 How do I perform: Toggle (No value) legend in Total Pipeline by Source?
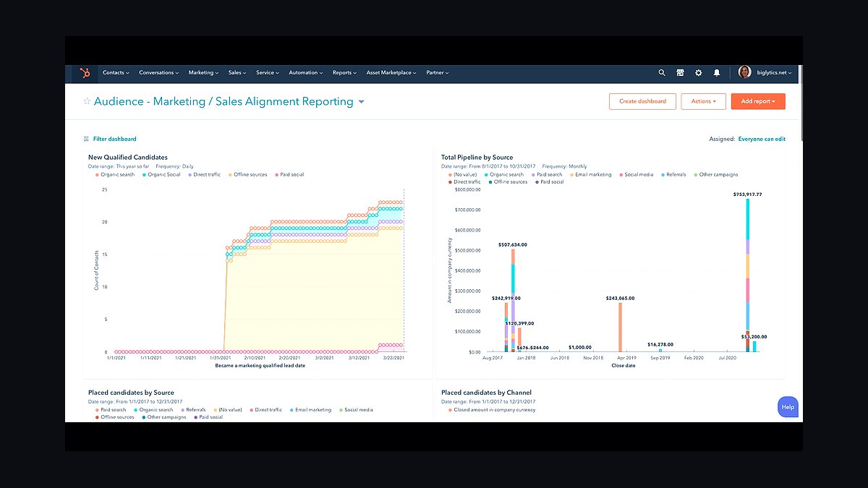tap(463, 174)
